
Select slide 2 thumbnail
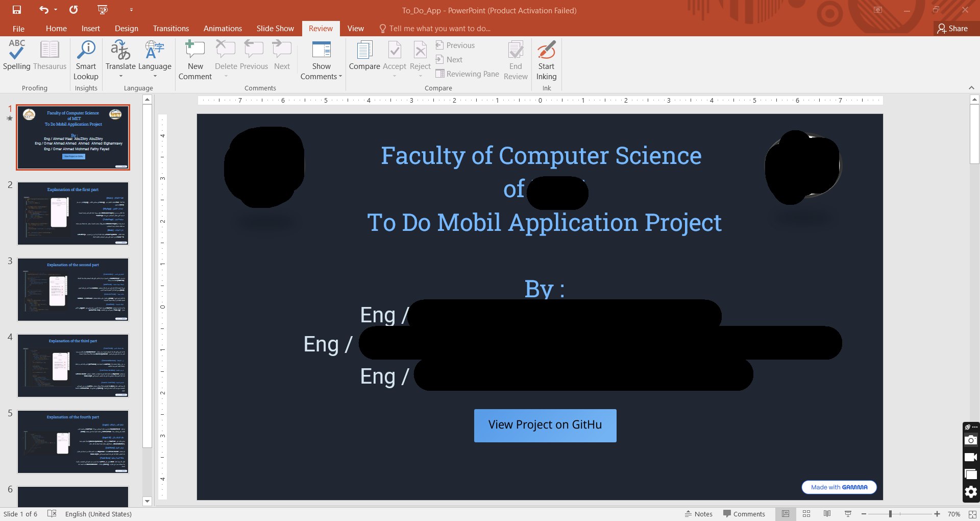click(x=73, y=214)
